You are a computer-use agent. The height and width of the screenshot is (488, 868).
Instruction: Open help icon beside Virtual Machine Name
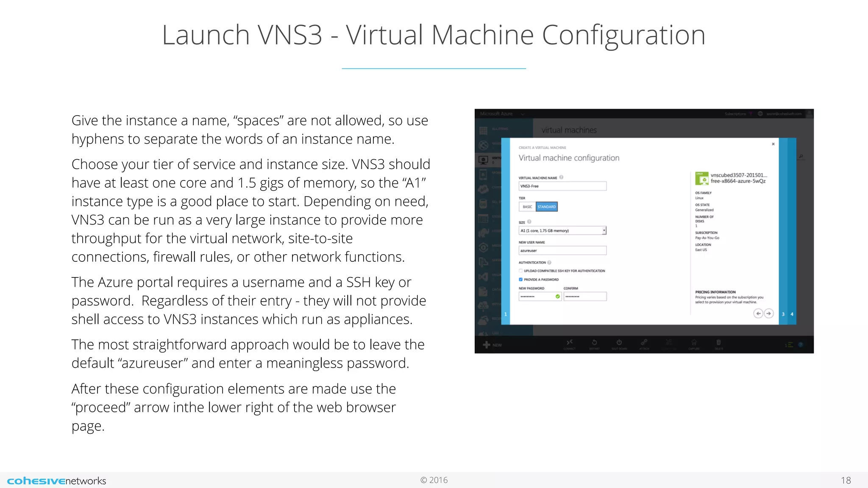point(561,177)
